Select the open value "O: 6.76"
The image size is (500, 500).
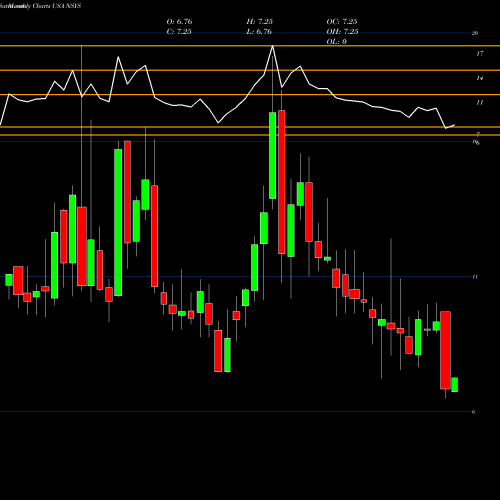pyautogui.click(x=179, y=22)
